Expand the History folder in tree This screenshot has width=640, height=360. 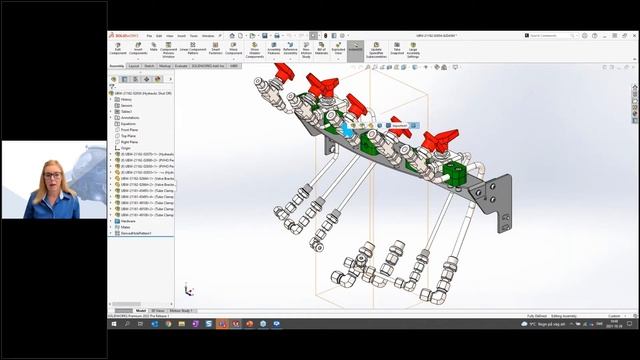coord(111,100)
